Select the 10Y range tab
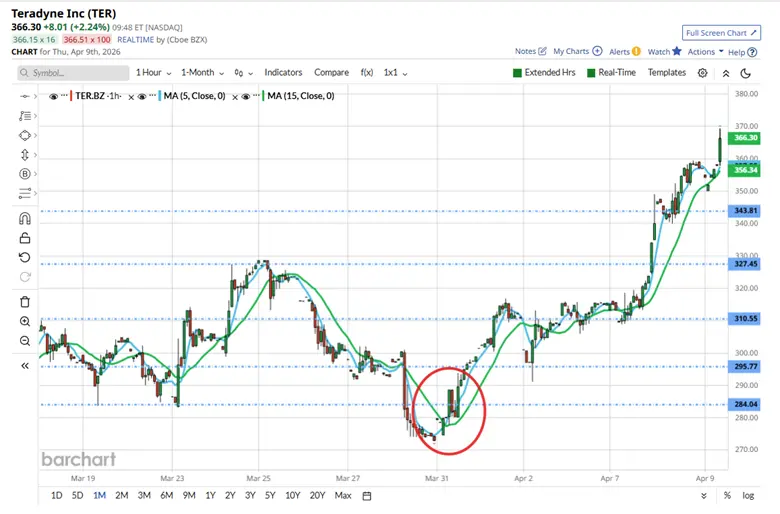The image size is (780, 514). click(x=292, y=496)
